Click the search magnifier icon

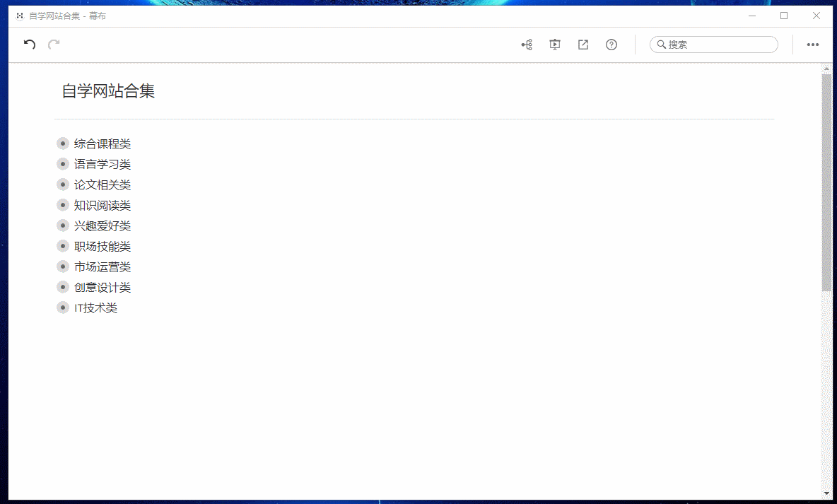(661, 45)
